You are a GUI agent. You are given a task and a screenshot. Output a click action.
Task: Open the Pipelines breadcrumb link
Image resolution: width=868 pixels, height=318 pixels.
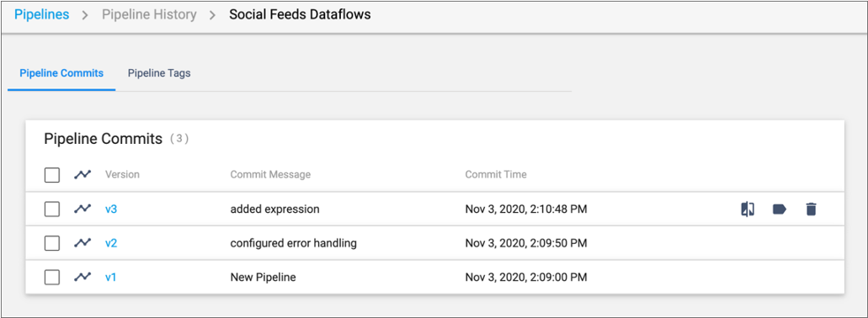click(41, 14)
